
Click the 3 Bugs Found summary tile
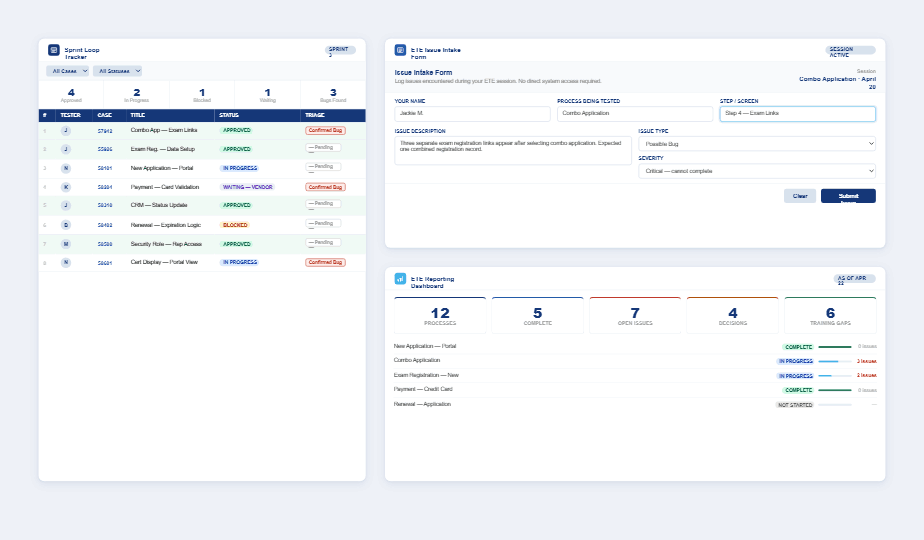[x=333, y=95]
